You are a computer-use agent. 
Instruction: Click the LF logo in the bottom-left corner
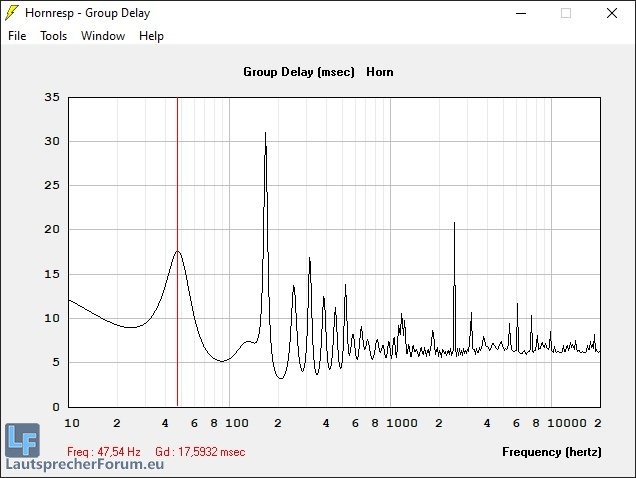pyautogui.click(x=22, y=440)
